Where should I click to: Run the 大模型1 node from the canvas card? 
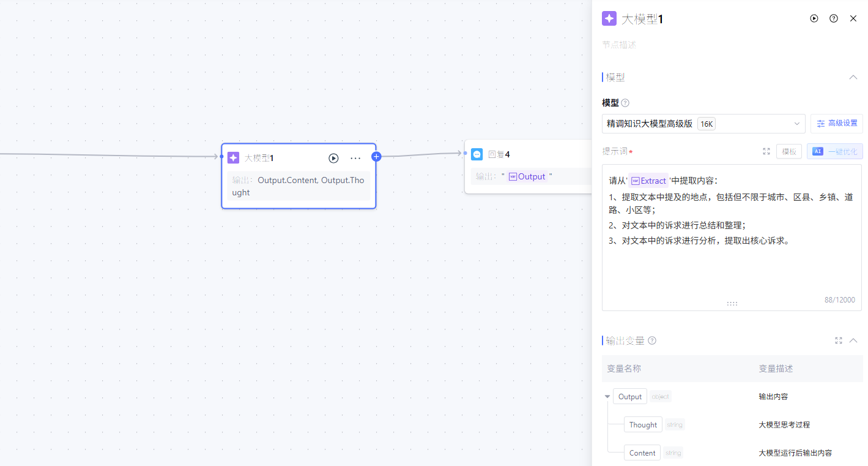[x=333, y=158]
